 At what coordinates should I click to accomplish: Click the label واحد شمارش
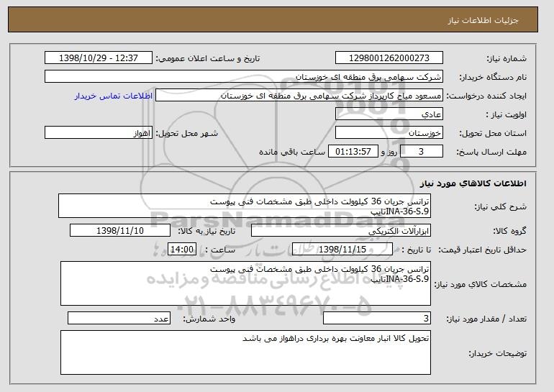point(209,319)
